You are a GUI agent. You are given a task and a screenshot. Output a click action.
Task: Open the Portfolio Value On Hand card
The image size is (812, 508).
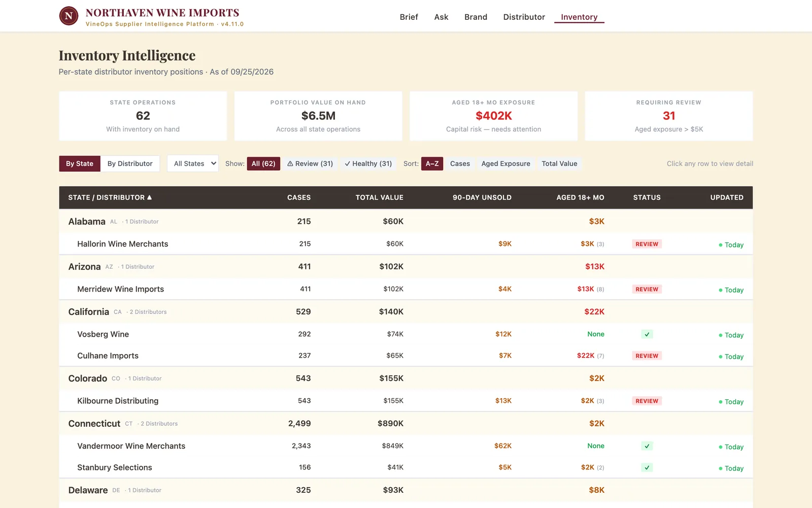(x=318, y=116)
